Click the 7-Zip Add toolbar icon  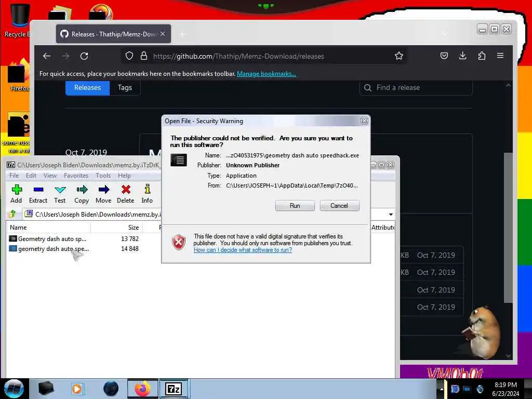(16, 194)
